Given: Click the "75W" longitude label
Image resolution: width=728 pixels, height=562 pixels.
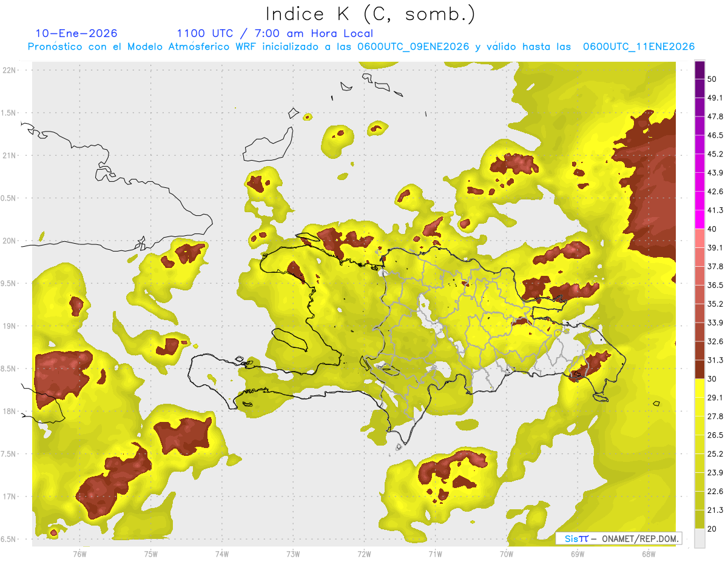Looking at the screenshot, I should tap(150, 554).
